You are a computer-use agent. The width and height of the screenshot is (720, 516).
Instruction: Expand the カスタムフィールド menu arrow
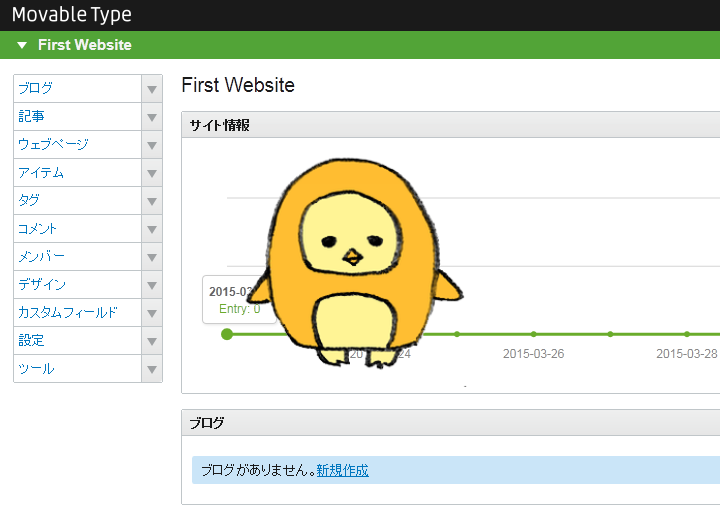pos(152,313)
